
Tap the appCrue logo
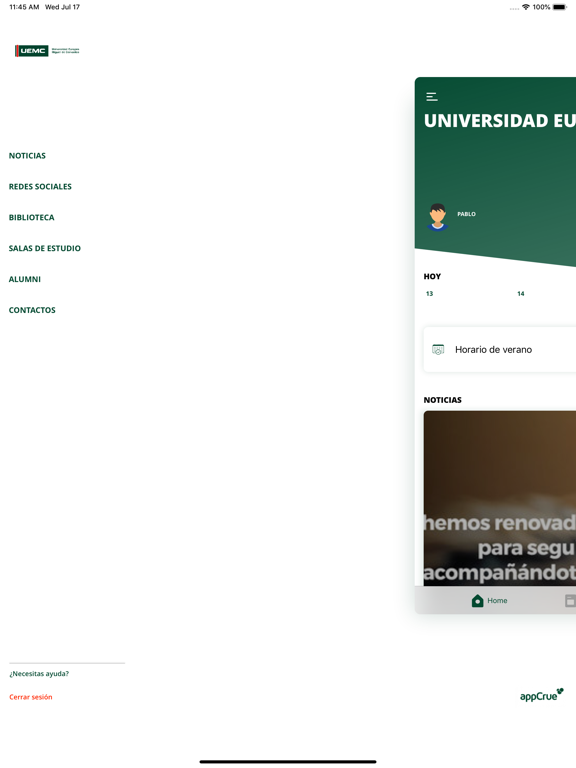[542, 695]
